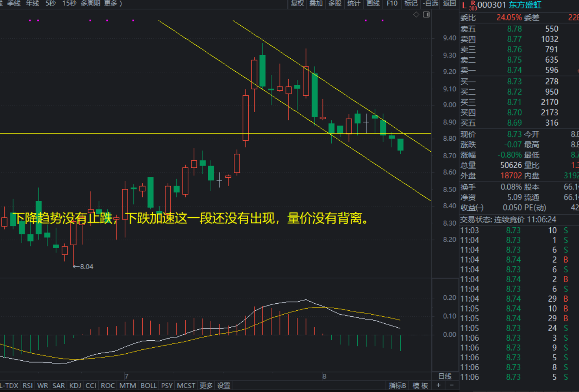This screenshot has width=579, height=392.
Task: Open the 模板 template menu
Action: tap(420, 385)
